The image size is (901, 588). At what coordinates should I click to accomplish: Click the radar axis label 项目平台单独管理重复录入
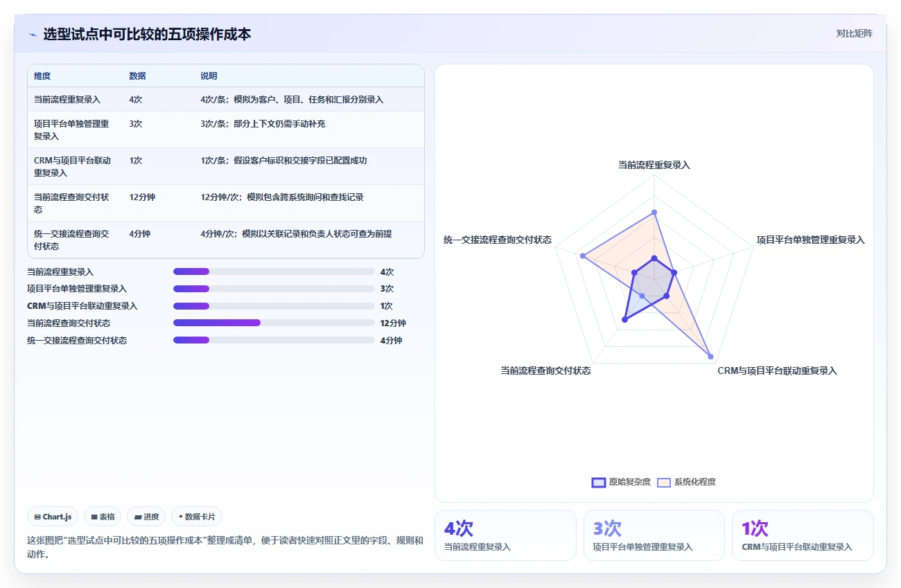[x=811, y=240]
